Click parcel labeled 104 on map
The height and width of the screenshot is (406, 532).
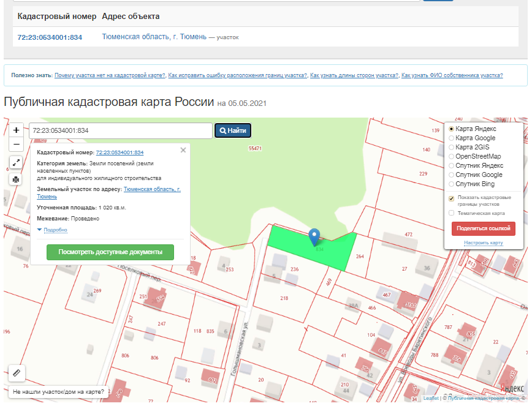(371, 335)
